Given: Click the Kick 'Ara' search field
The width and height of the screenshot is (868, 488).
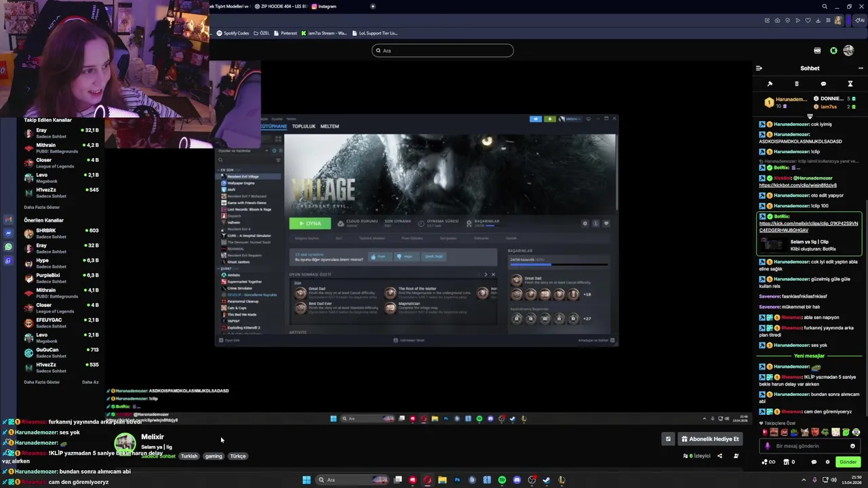Looking at the screenshot, I should [x=442, y=51].
